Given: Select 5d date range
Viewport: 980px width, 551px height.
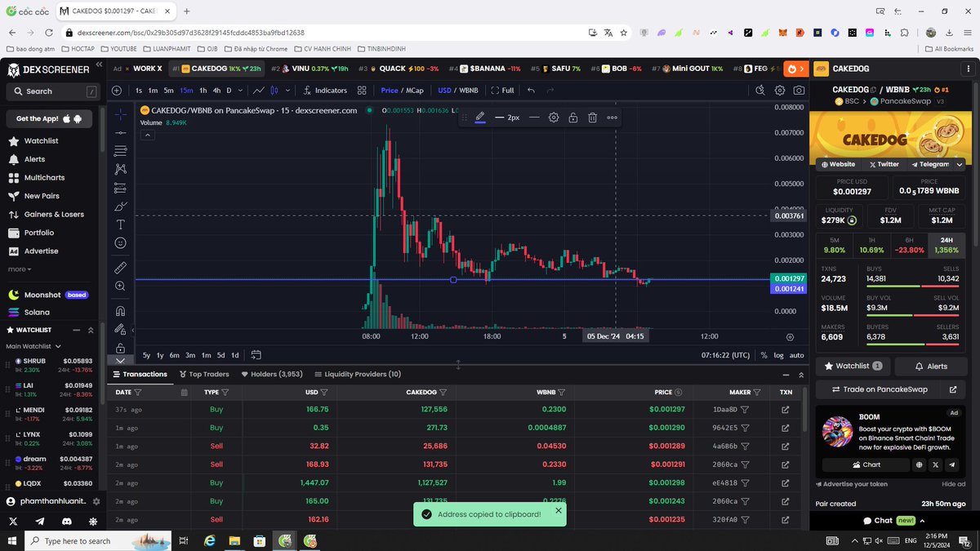Looking at the screenshot, I should click(220, 355).
